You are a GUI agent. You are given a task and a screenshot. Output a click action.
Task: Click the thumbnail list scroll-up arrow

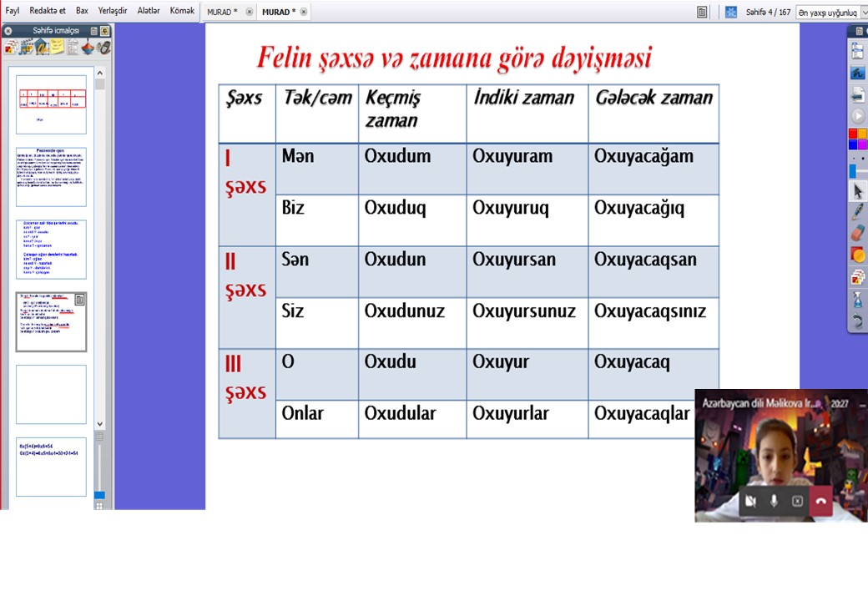pos(99,73)
